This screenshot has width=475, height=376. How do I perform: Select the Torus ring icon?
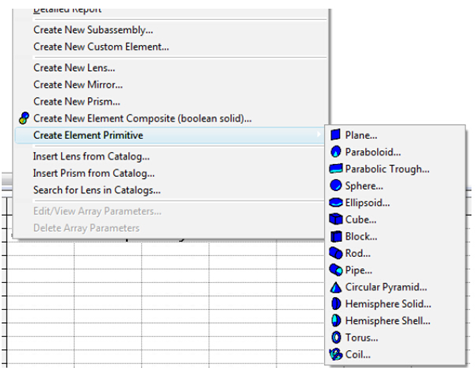click(x=336, y=337)
